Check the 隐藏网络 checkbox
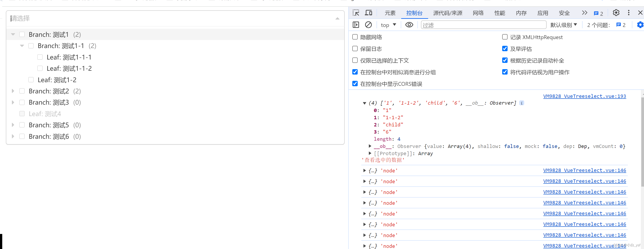The height and width of the screenshot is (249, 644). 355,37
